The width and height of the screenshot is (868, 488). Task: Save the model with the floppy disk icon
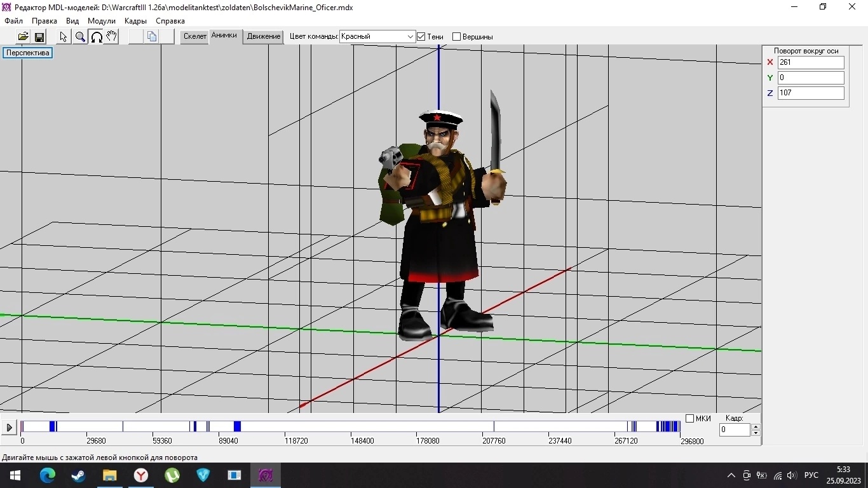pos(39,37)
